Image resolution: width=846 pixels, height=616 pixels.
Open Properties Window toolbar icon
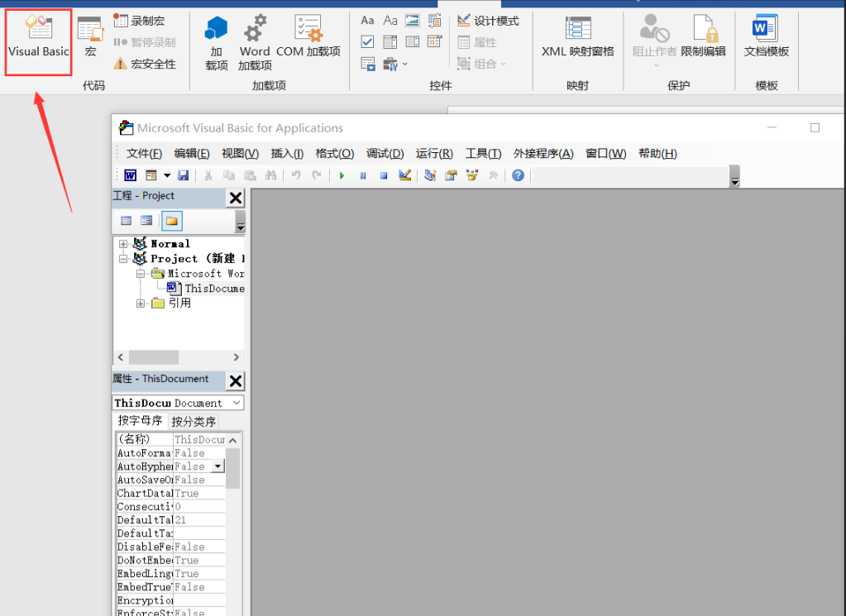click(x=451, y=175)
